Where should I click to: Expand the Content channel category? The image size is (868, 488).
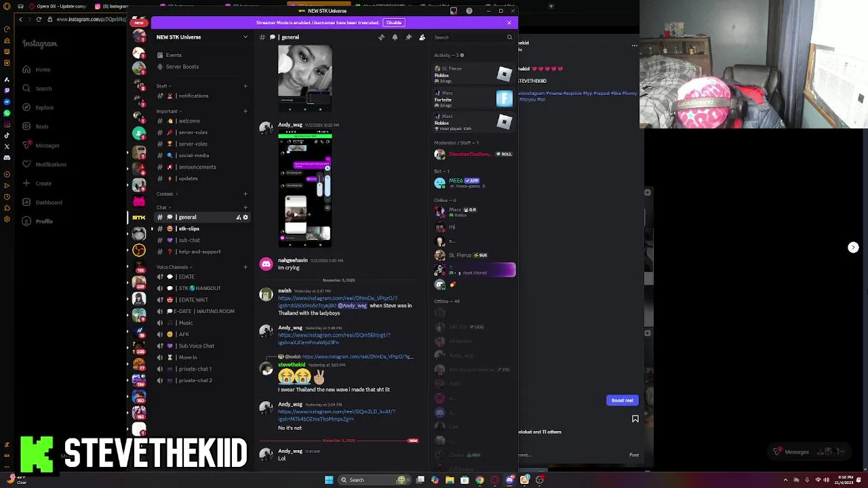(x=166, y=194)
